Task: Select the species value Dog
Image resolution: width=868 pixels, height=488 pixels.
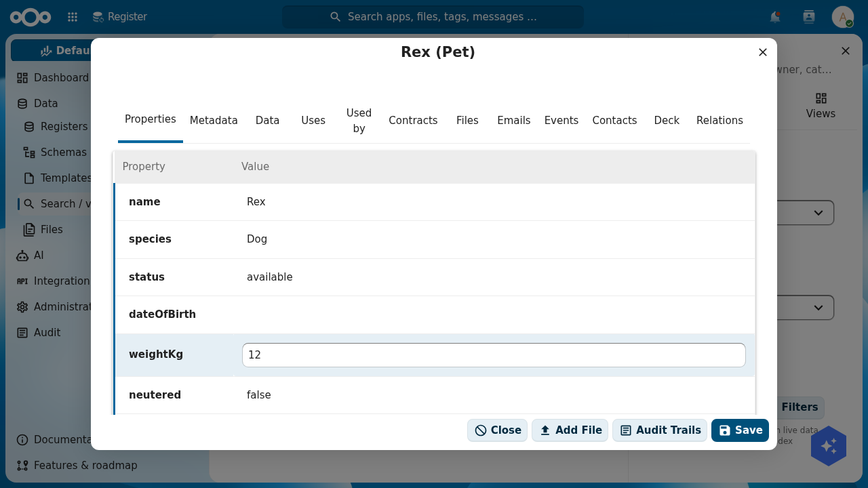Action: [257, 239]
